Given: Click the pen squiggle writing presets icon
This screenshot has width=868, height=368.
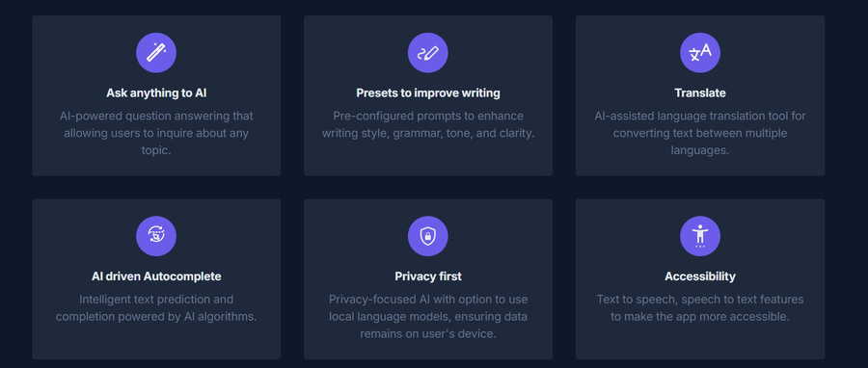Looking at the screenshot, I should tap(428, 52).
